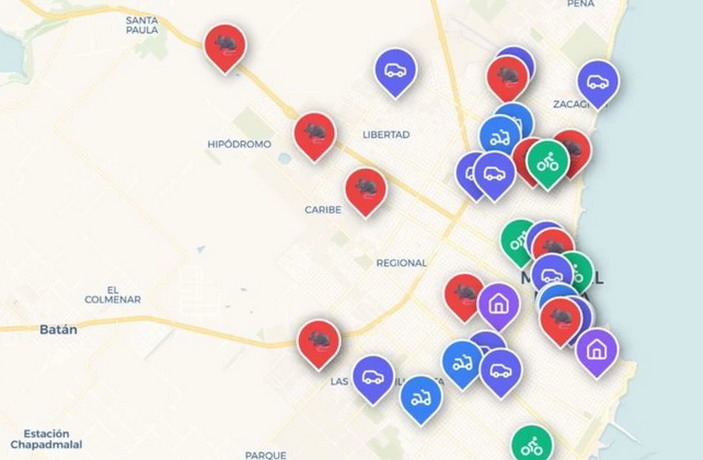
Task: Click the car marker over Las label
Action: coord(373,379)
